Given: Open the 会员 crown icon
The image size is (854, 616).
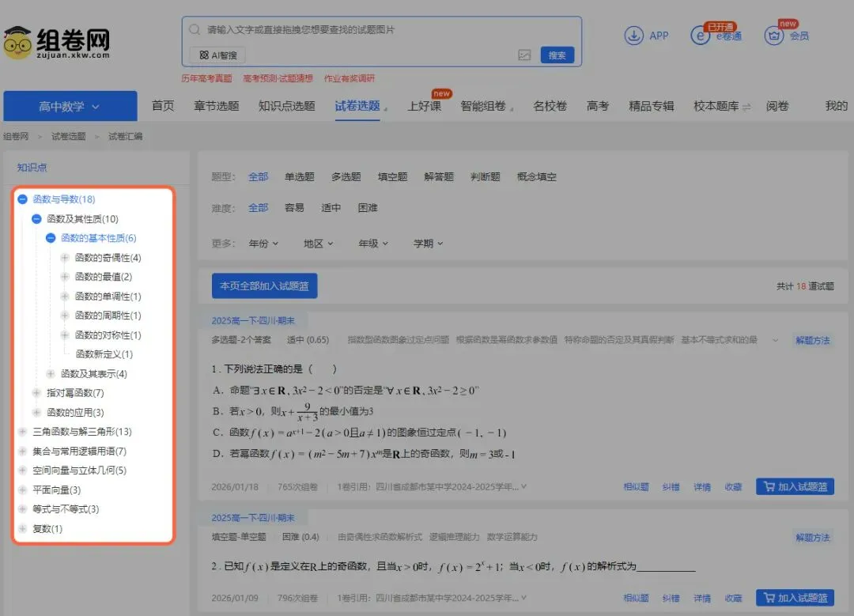Looking at the screenshot, I should [773, 36].
